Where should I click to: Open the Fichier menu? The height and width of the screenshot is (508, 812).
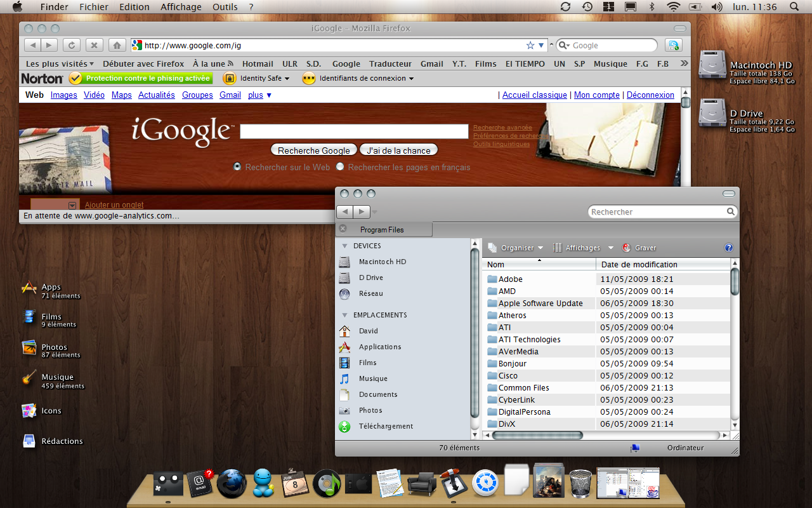pyautogui.click(x=94, y=7)
